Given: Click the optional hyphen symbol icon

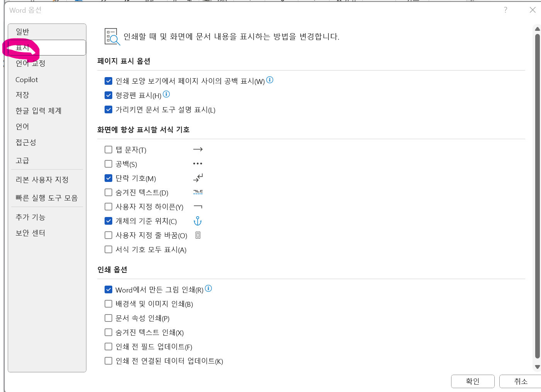Looking at the screenshot, I should tap(198, 207).
